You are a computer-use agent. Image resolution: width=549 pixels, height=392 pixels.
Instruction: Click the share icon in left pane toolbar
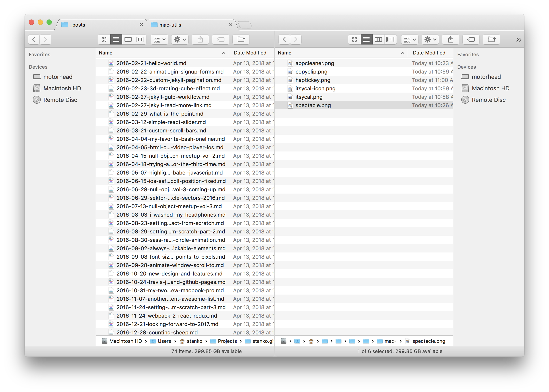200,39
